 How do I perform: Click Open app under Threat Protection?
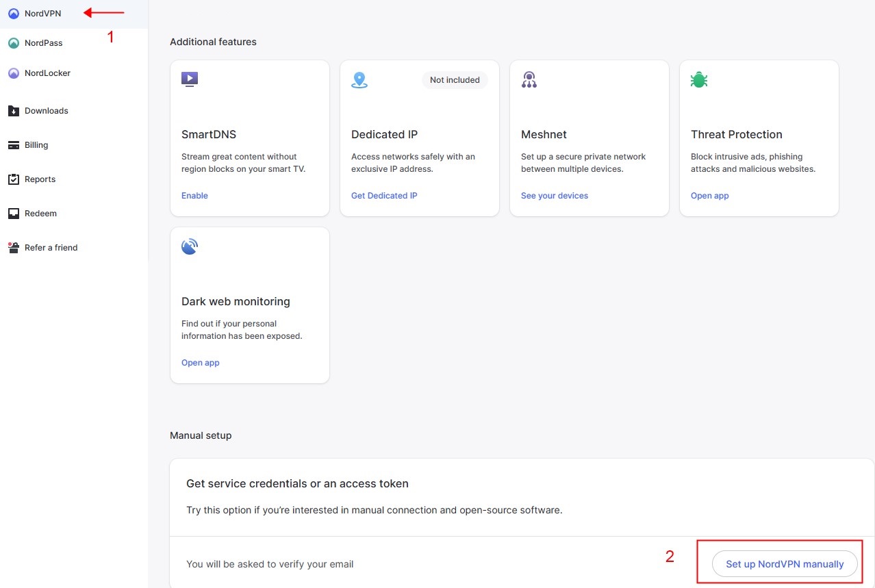(x=710, y=196)
